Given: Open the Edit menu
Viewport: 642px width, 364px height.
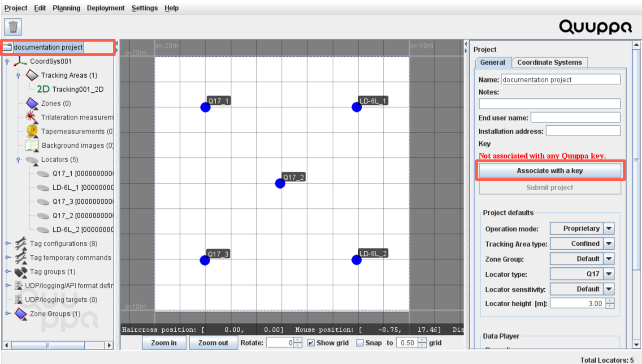Looking at the screenshot, I should click(40, 8).
